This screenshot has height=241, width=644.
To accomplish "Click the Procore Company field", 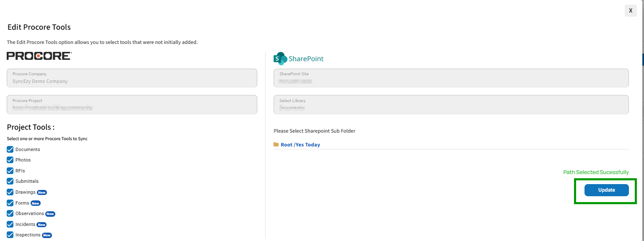I will (132, 78).
